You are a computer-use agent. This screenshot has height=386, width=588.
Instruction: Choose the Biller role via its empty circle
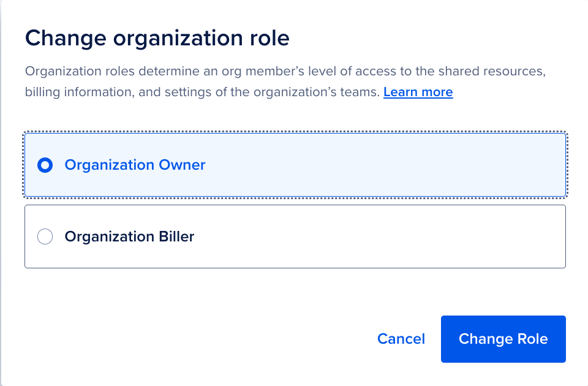[x=45, y=237]
